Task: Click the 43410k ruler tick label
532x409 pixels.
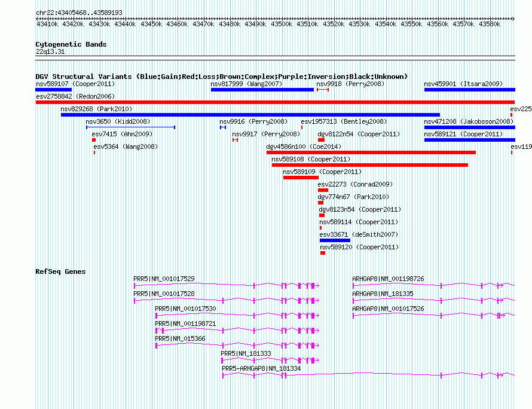Action: click(47, 24)
